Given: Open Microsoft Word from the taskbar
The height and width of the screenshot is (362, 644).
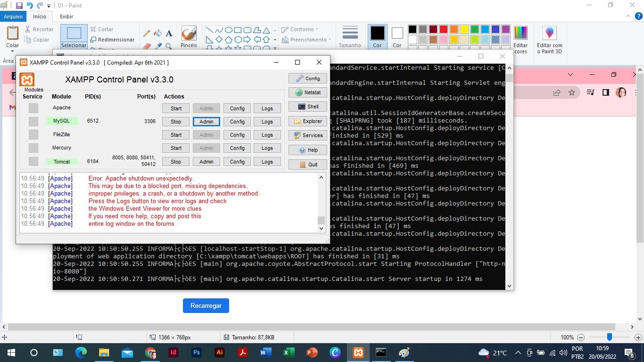Looking at the screenshot, I should coord(265,353).
